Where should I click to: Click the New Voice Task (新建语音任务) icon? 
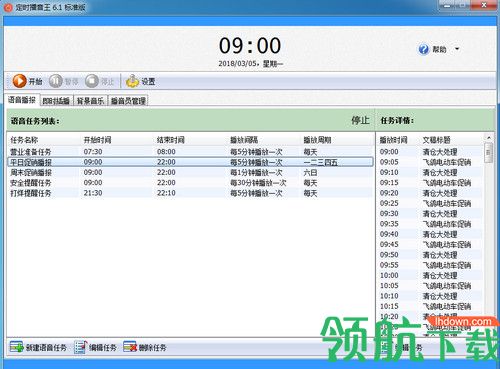(x=16, y=347)
